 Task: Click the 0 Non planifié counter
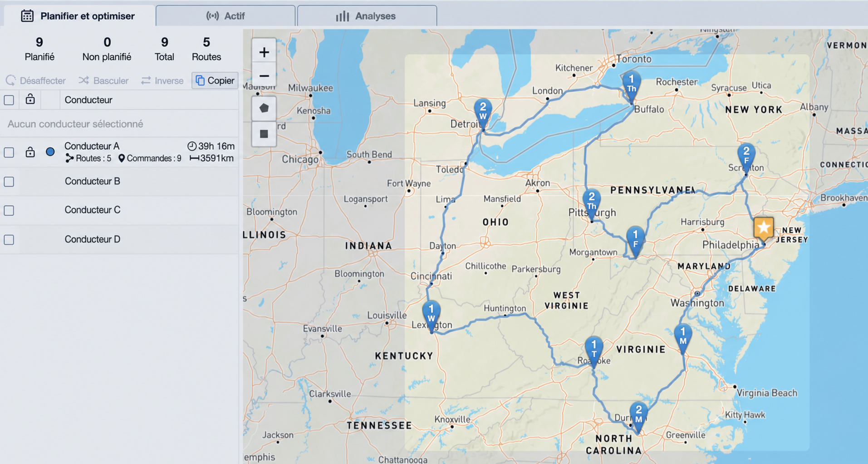[107, 49]
